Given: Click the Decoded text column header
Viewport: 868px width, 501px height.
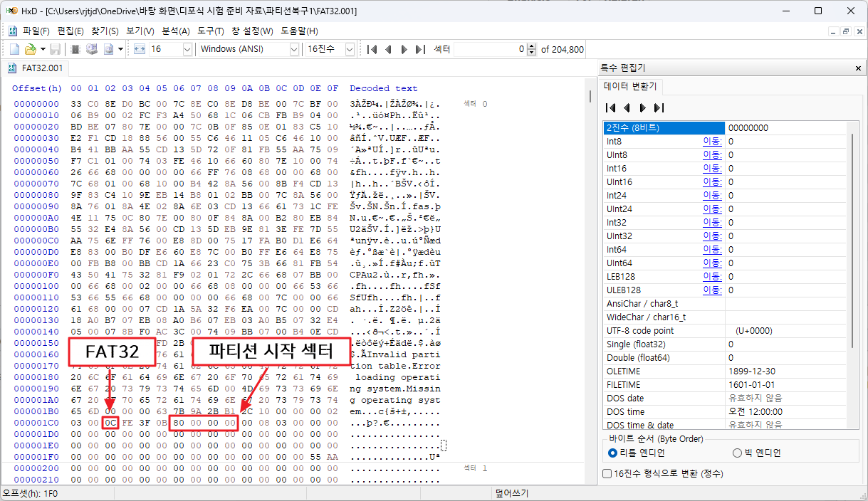Looking at the screenshot, I should coord(384,88).
